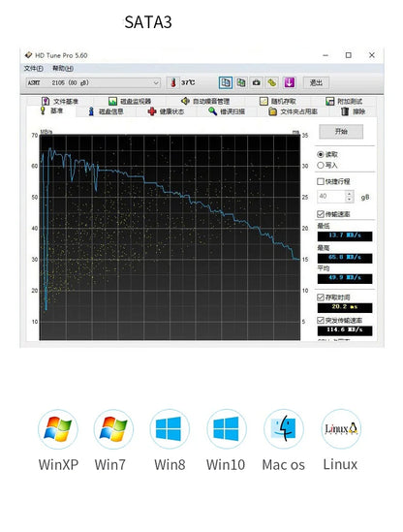Click the purple down-arrow minimize-to-tray icon

[289, 82]
